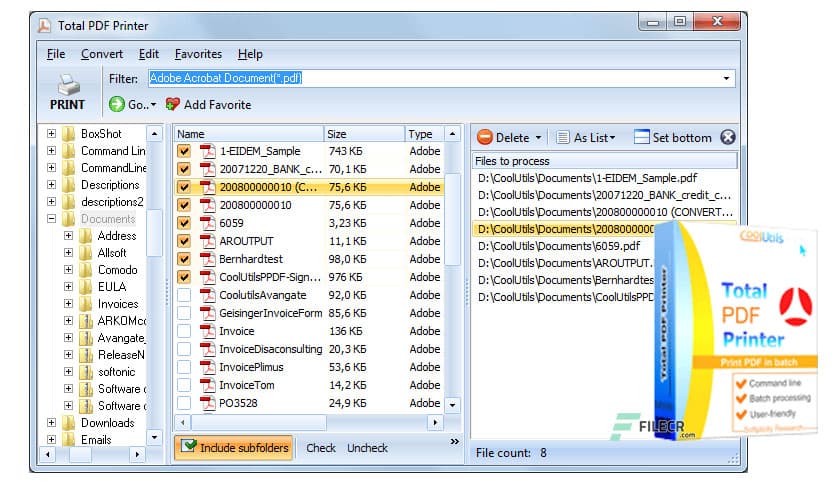
Task: Open the As List dropdown arrow
Action: 613,138
